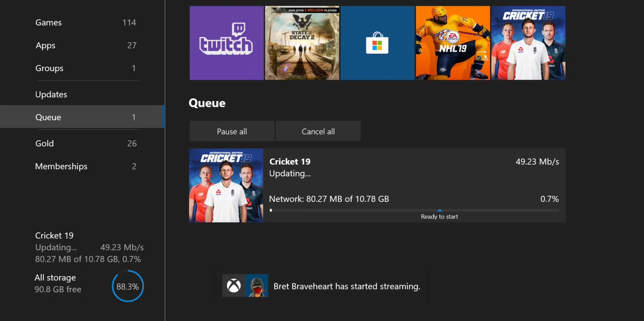Image resolution: width=644 pixels, height=321 pixels.
Task: Open the Microsoft Store tile
Action: click(377, 43)
